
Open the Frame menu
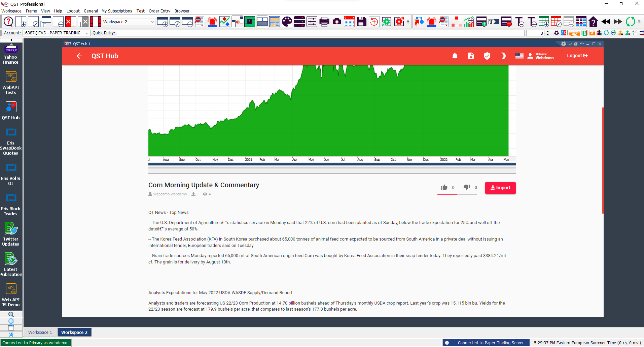[x=31, y=11]
